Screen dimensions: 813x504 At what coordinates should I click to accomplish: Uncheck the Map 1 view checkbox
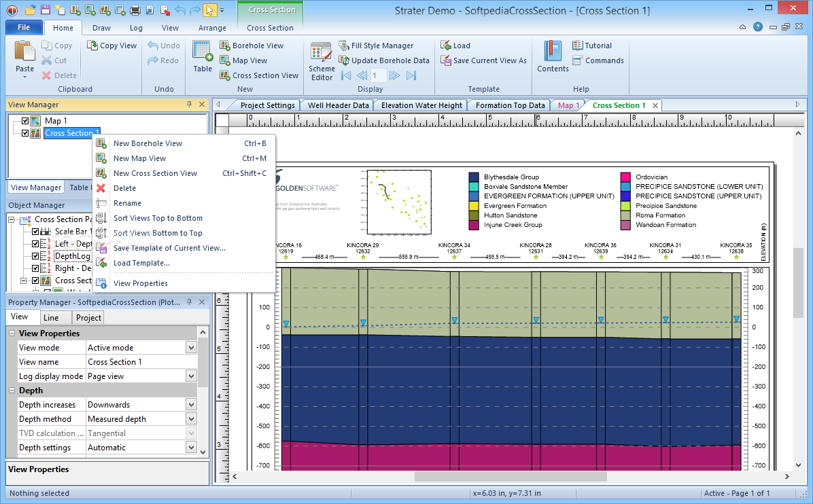click(25, 121)
